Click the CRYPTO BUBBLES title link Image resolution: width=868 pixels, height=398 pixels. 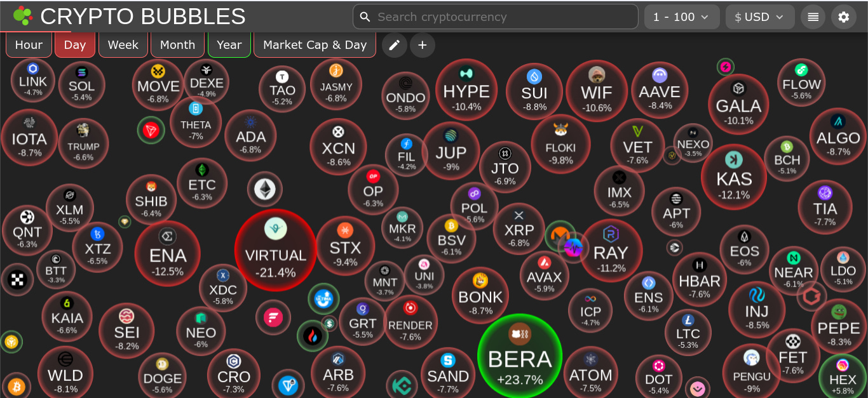(x=143, y=17)
